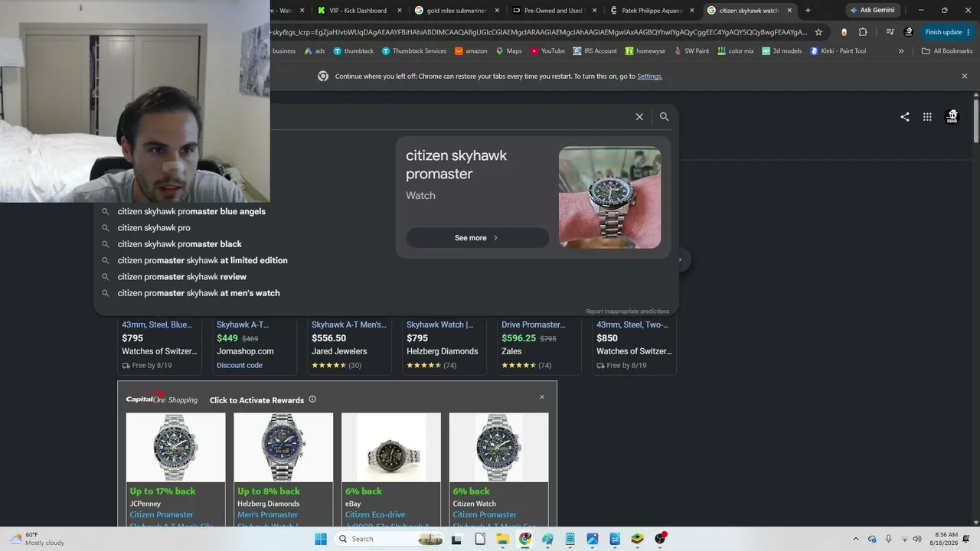Open the Chrome profile avatar icon
The height and width of the screenshot is (551, 980).
[909, 32]
